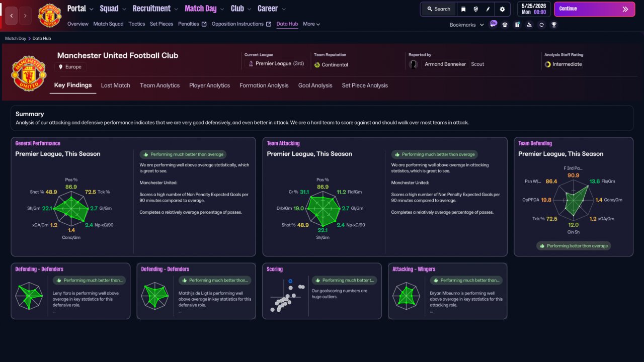The height and width of the screenshot is (362, 644).
Task: Click the large club badge in the header
Action: tap(29, 73)
